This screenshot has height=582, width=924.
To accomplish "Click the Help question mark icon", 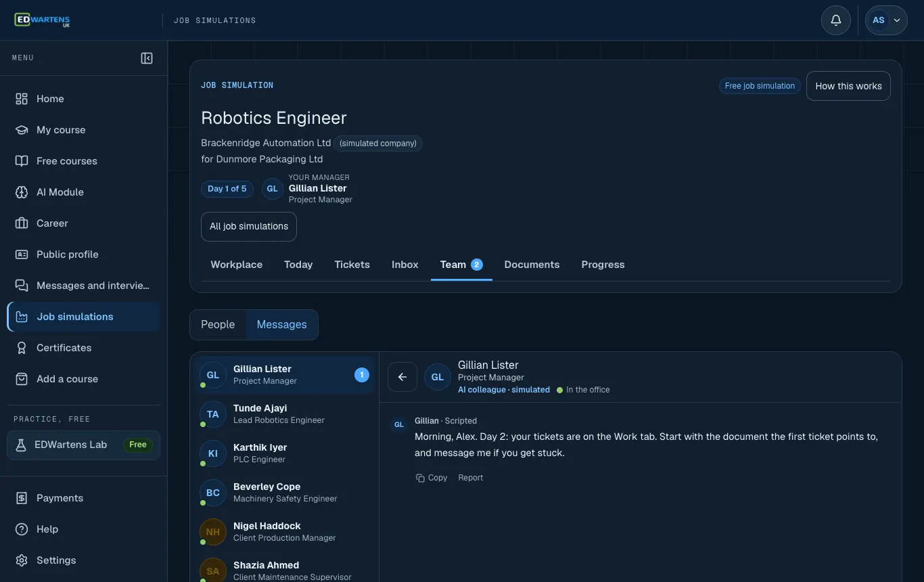I will pyautogui.click(x=22, y=529).
